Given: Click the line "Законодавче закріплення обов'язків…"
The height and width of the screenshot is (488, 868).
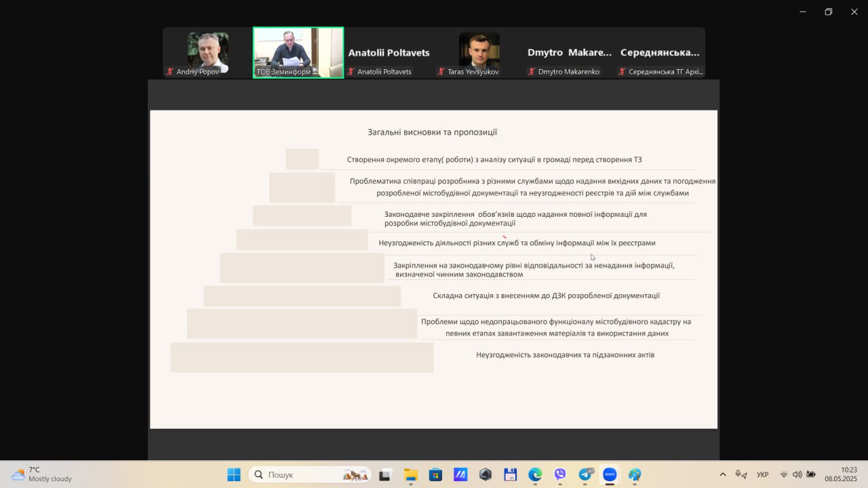Looking at the screenshot, I should 515,218.
